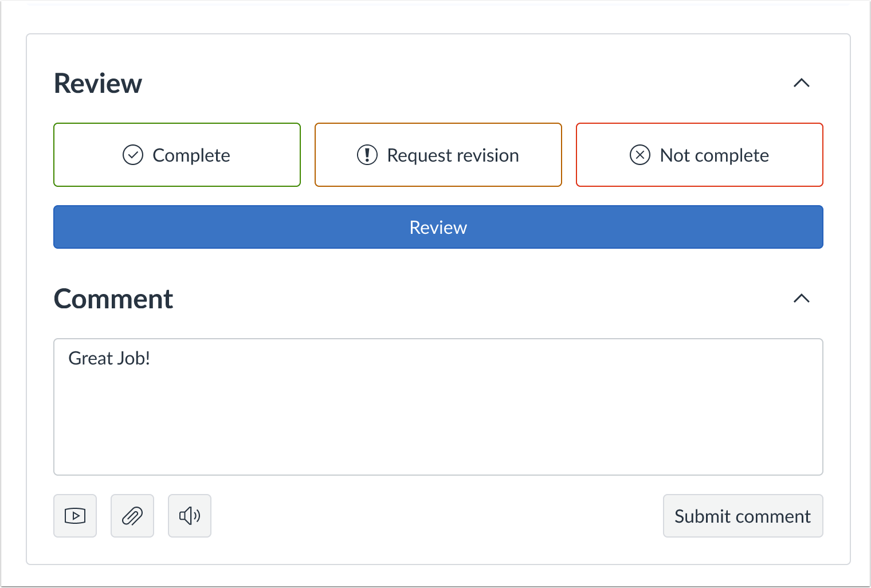Click the Submit comment button
The height and width of the screenshot is (588, 871).
[x=743, y=516]
